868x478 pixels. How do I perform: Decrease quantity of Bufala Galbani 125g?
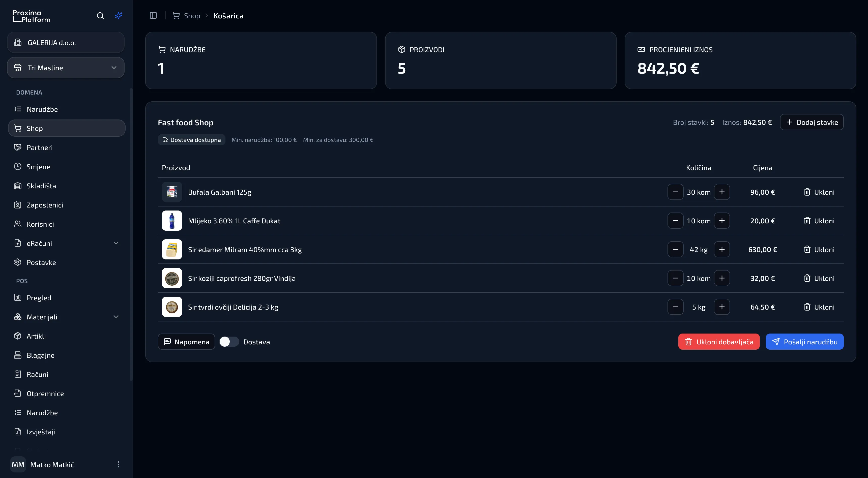[675, 192]
